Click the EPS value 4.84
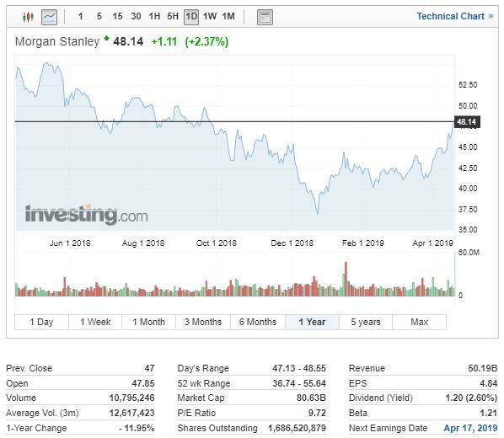Screen dimensions: 504x438 [x=489, y=383]
